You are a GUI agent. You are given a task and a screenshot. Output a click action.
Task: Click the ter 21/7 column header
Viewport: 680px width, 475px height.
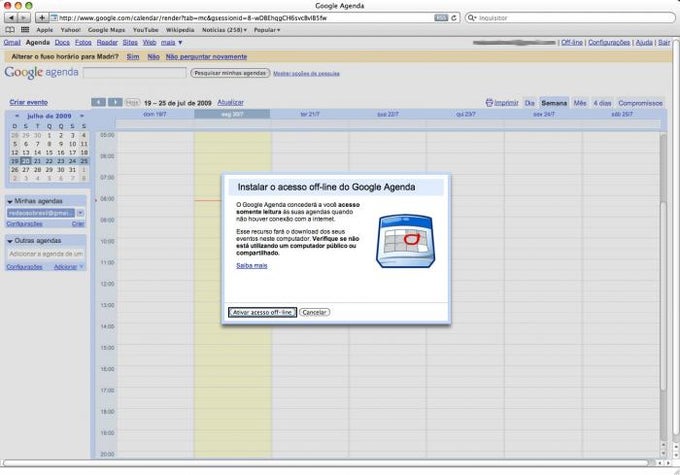coord(310,114)
